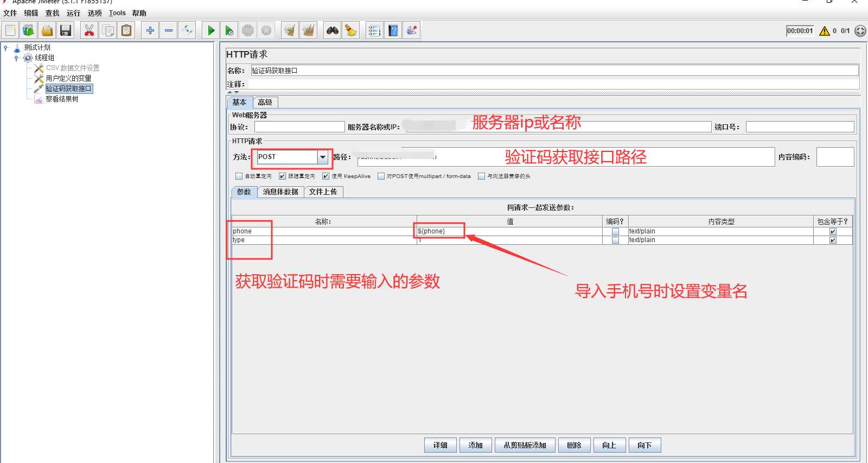
Task: Click the 从剪贴板添加 button
Action: pos(525,445)
